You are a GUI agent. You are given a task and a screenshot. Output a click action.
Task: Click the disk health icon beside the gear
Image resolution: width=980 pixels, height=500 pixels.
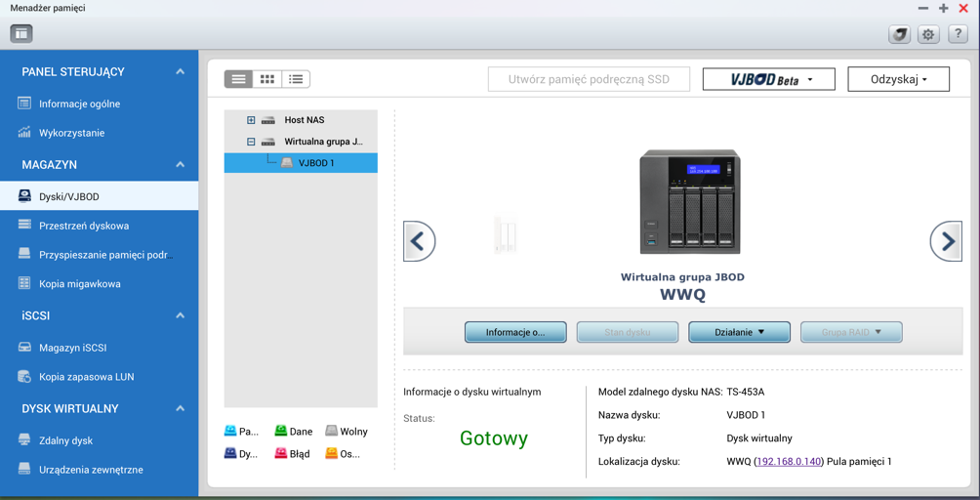click(899, 34)
